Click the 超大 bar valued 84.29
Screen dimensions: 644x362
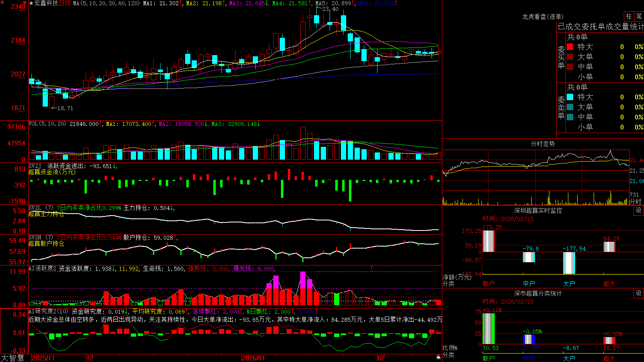[609, 247]
